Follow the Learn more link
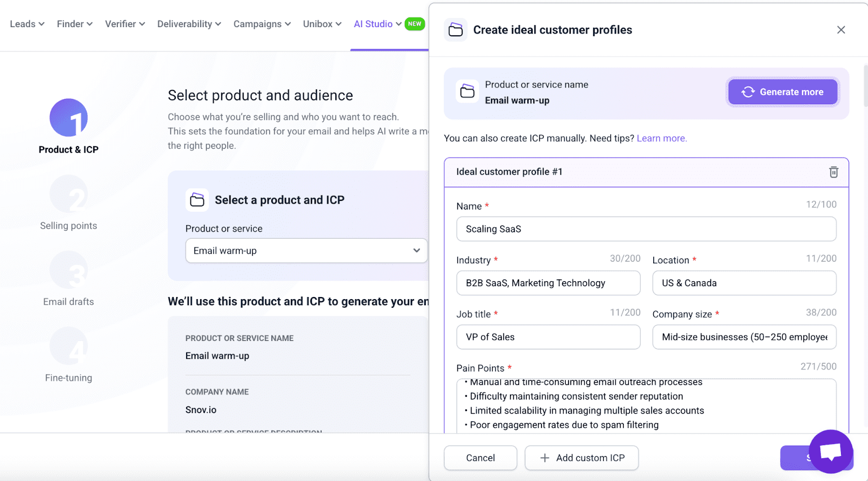The height and width of the screenshot is (481, 868). 661,138
